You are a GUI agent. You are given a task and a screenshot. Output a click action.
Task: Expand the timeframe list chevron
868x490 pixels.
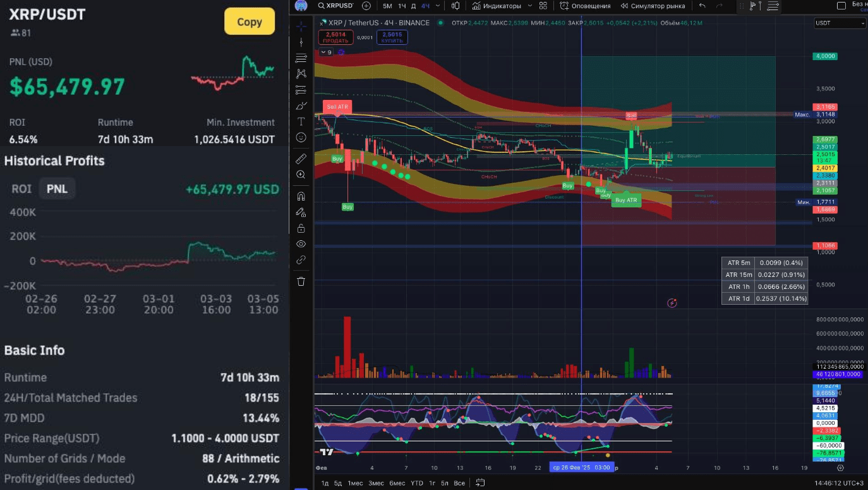click(x=438, y=6)
